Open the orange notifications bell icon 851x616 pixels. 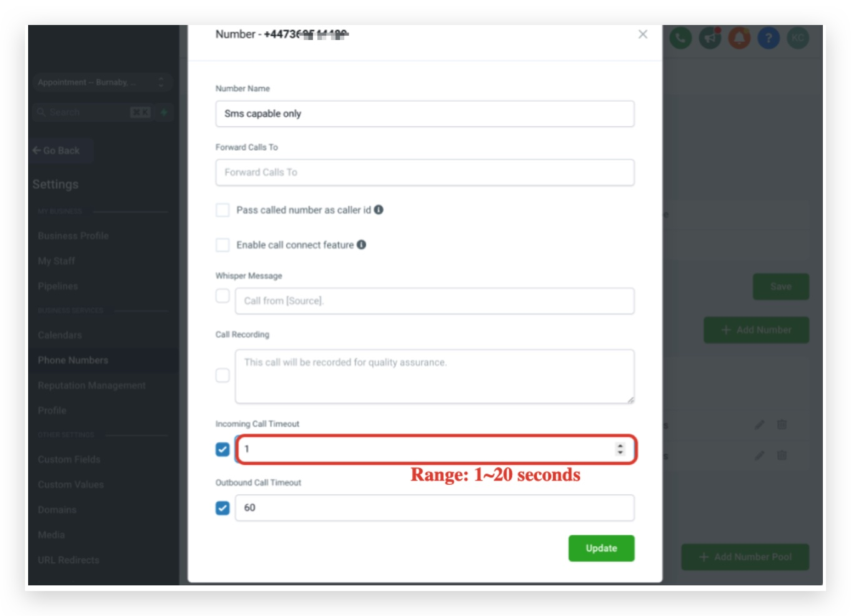tap(739, 38)
